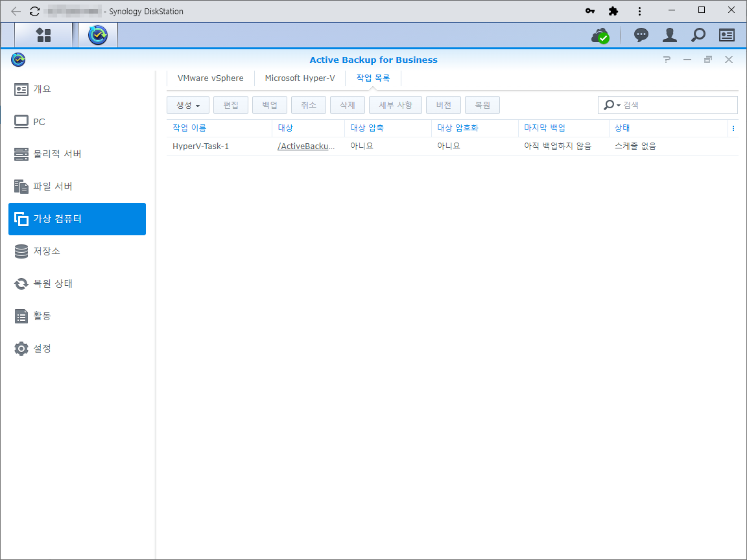Switch to the Microsoft Hyper-V tab
This screenshot has width=747, height=560.
coord(300,78)
